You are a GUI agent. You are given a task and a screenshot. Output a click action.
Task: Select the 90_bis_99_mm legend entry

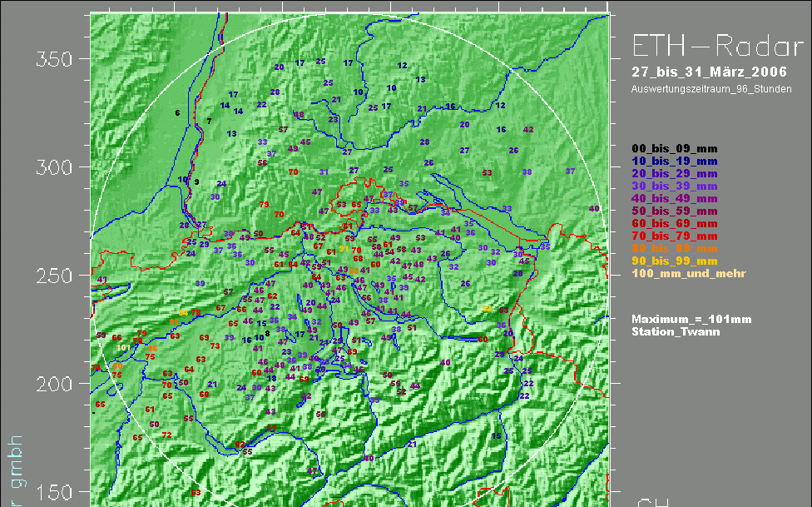[x=674, y=261]
